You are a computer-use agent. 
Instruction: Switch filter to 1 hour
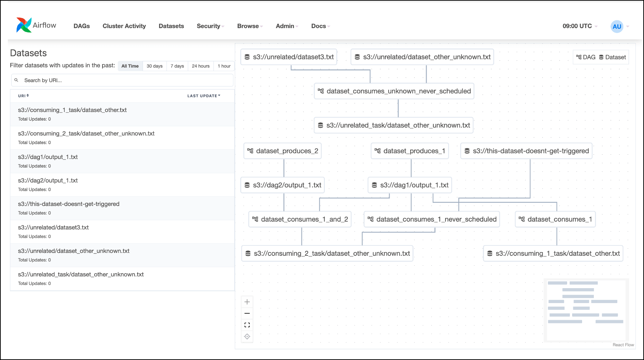(224, 66)
